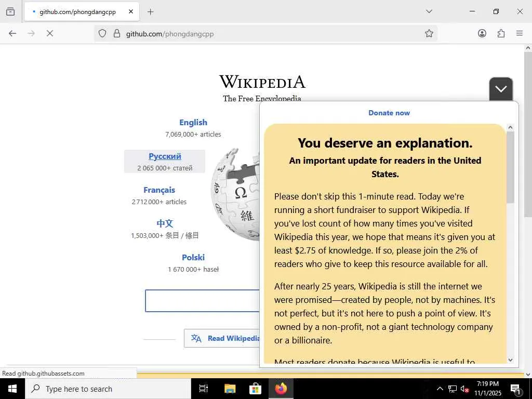Open clock showing 7:19 PM
Viewport: 532px width, 399px height.
(x=488, y=389)
